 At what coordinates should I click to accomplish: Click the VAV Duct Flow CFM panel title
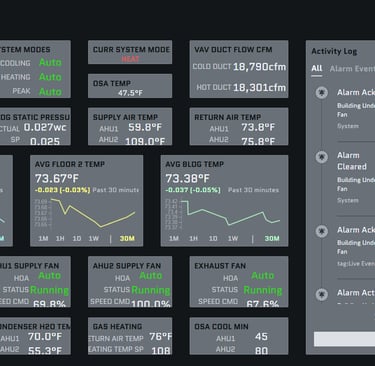point(233,50)
